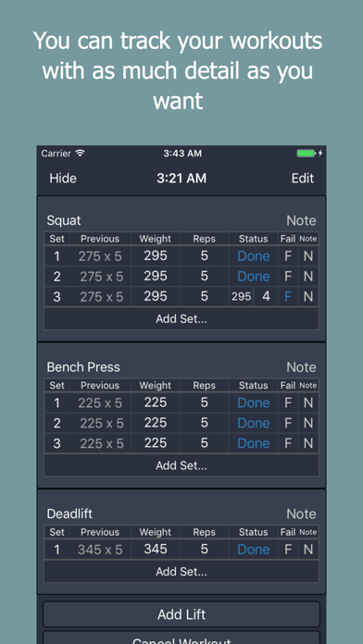Add note N to Squat set 2
This screenshot has height=644, width=363.
pos(308,277)
